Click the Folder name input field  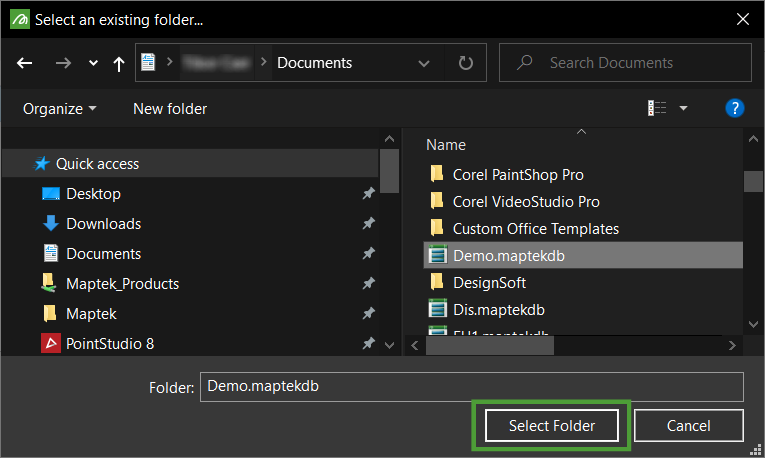[x=472, y=386]
